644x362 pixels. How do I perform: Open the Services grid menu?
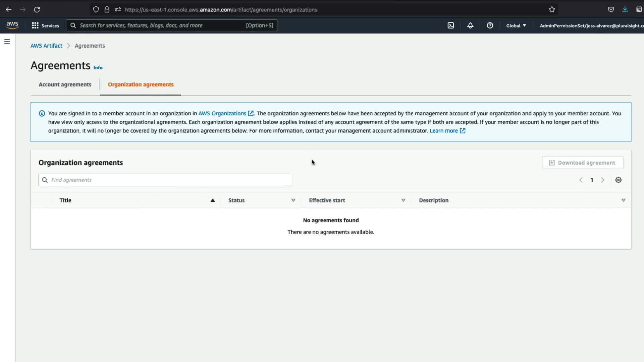coord(45,25)
